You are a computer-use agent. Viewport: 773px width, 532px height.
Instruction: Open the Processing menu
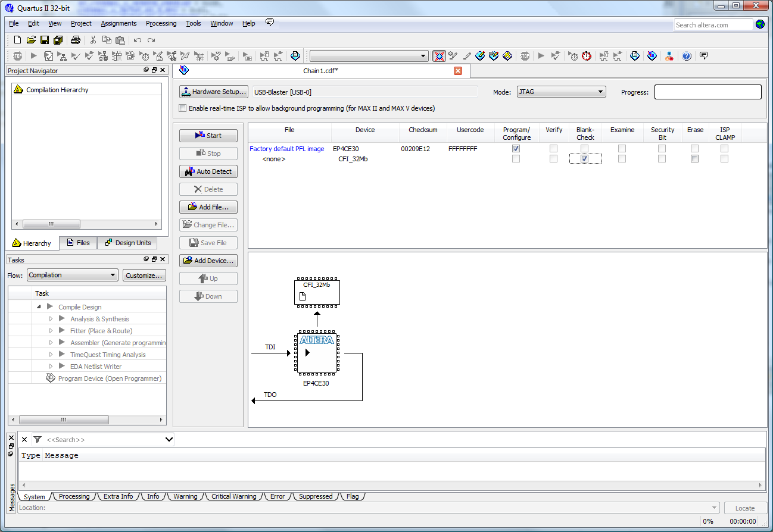[x=161, y=23]
